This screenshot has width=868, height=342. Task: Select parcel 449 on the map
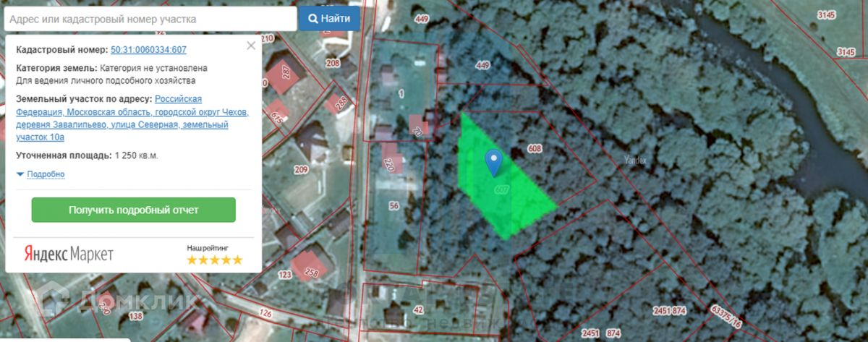point(482,66)
